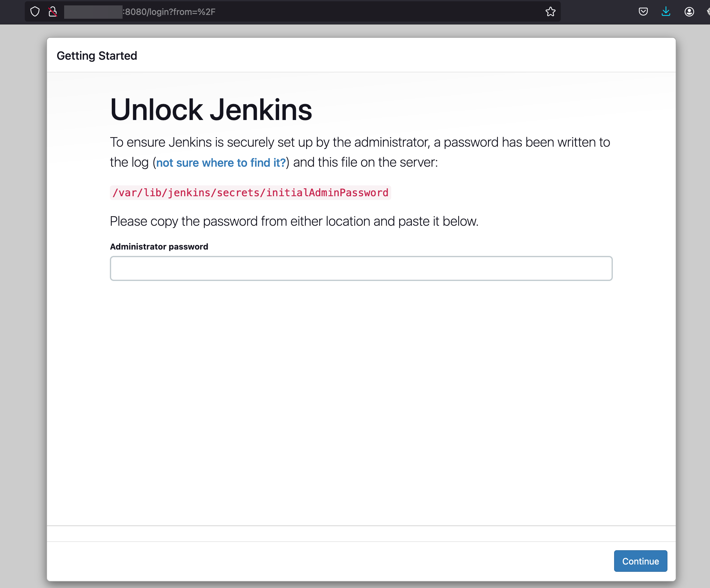Click the insecure connection padlock icon
Screen dimensions: 710x588
52,12
